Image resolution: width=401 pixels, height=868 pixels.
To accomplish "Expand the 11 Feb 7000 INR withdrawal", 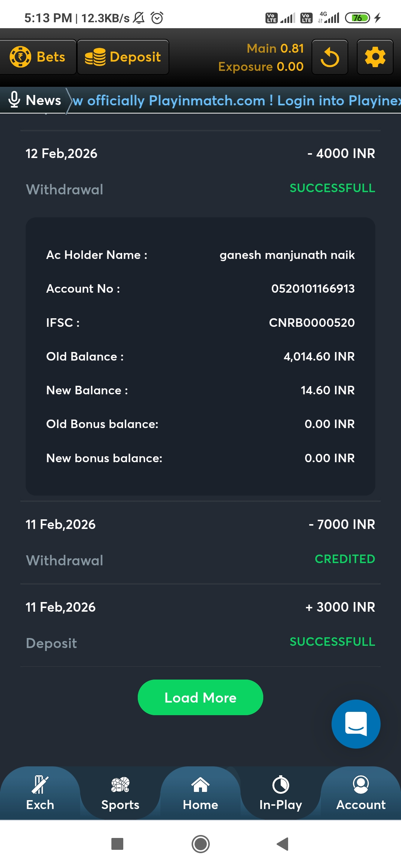I will pos(200,542).
